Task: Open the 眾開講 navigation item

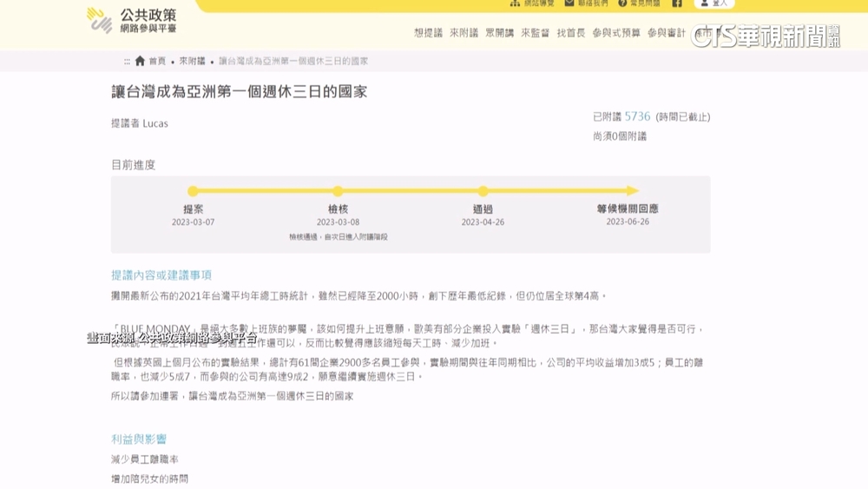Action: (499, 33)
